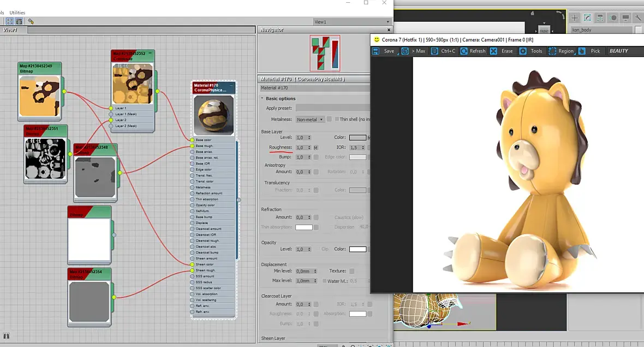
Task: Open the Apply preset dropdown field
Action: pyautogui.click(x=332, y=108)
